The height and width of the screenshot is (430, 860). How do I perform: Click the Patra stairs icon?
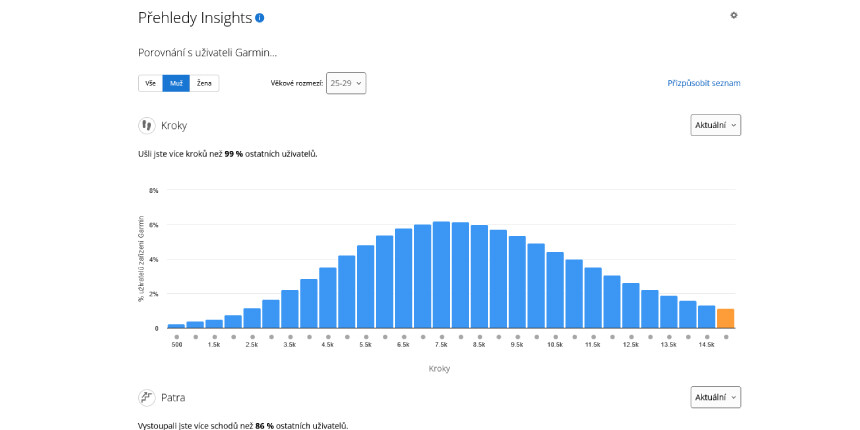click(x=146, y=397)
